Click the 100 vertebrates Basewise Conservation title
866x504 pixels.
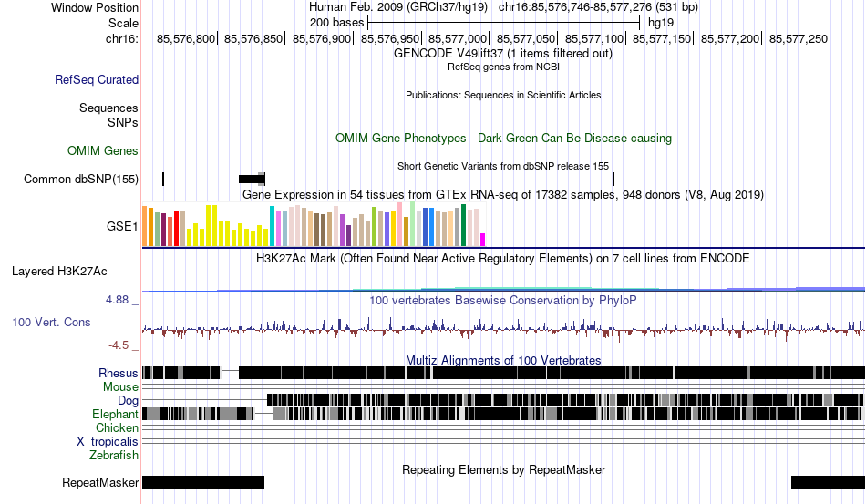[x=503, y=300]
